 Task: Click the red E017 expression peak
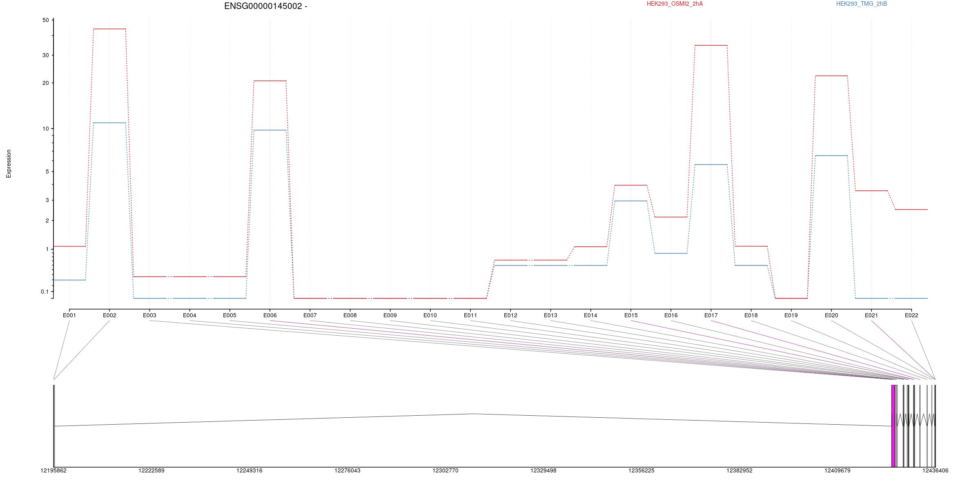711,45
